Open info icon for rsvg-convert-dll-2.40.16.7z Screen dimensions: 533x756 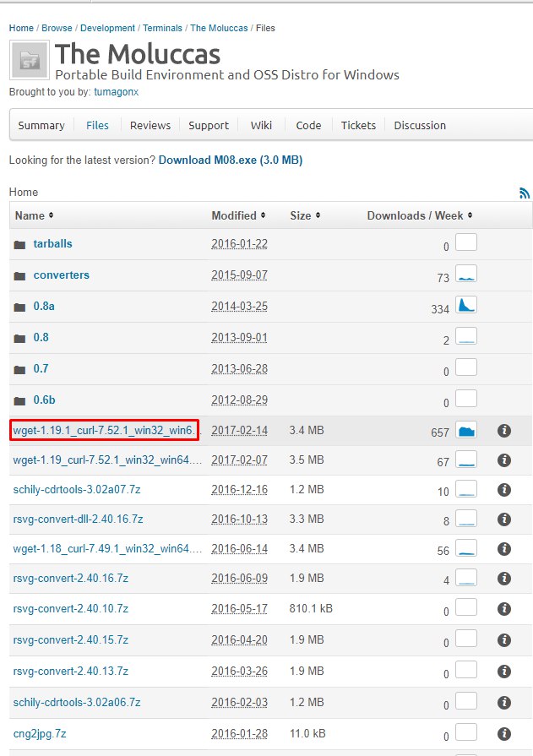(x=504, y=519)
